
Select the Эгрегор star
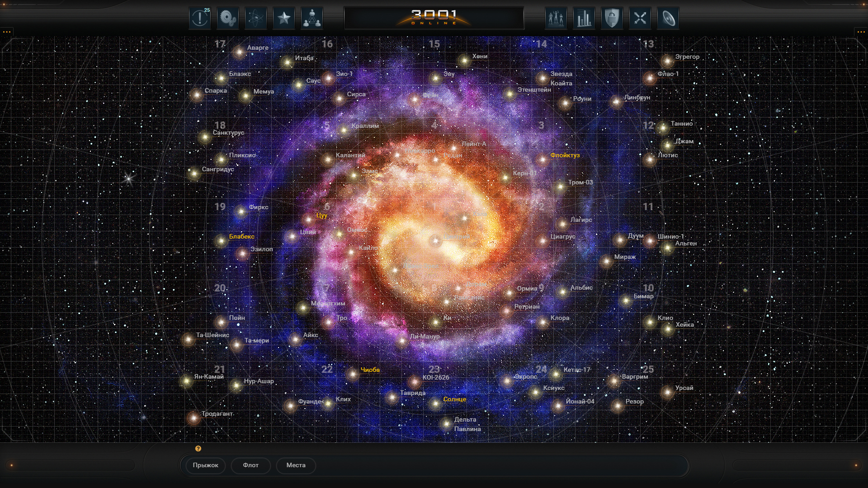[667, 61]
